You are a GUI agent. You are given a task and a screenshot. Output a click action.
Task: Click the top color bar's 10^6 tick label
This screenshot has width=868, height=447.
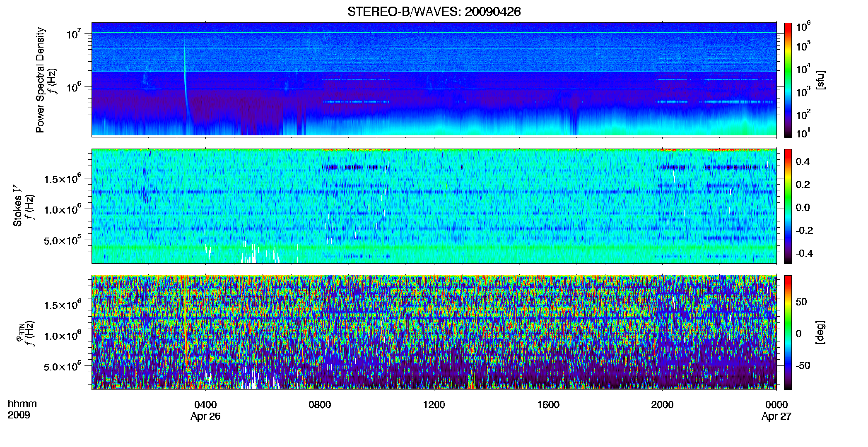pyautogui.click(x=803, y=27)
